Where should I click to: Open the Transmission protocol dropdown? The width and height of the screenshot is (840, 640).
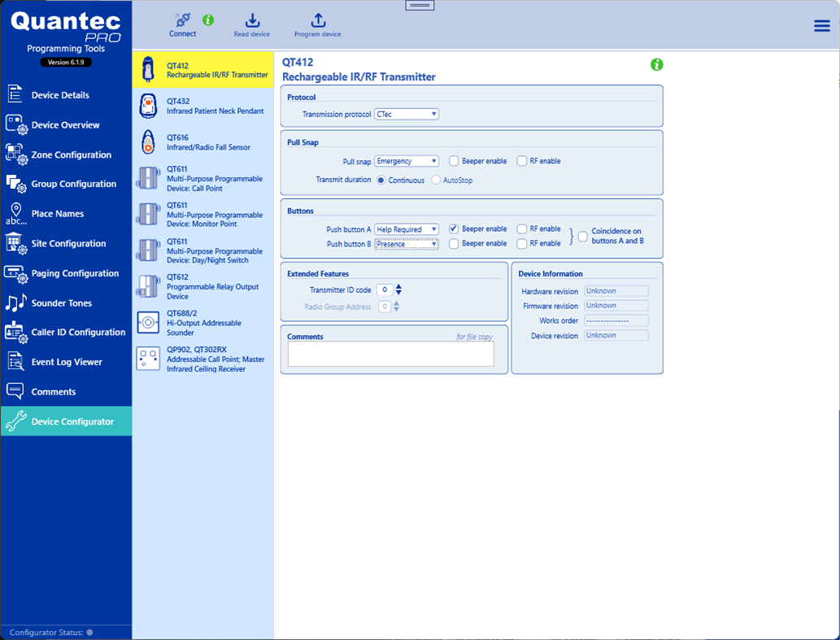[407, 114]
